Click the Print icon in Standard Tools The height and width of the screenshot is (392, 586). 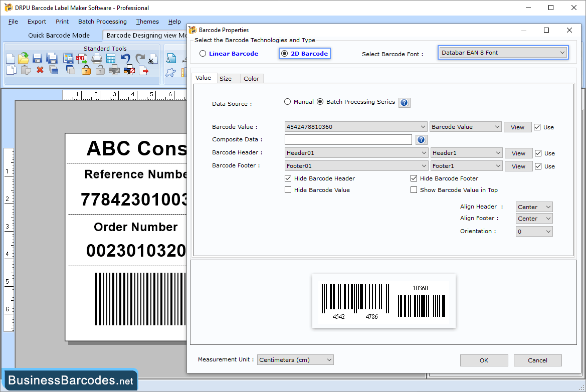[x=97, y=58]
